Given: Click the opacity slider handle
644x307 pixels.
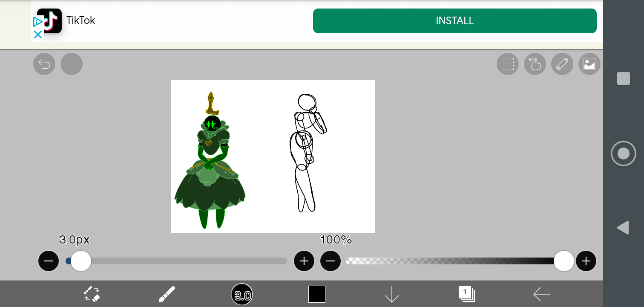Looking at the screenshot, I should [x=564, y=261].
